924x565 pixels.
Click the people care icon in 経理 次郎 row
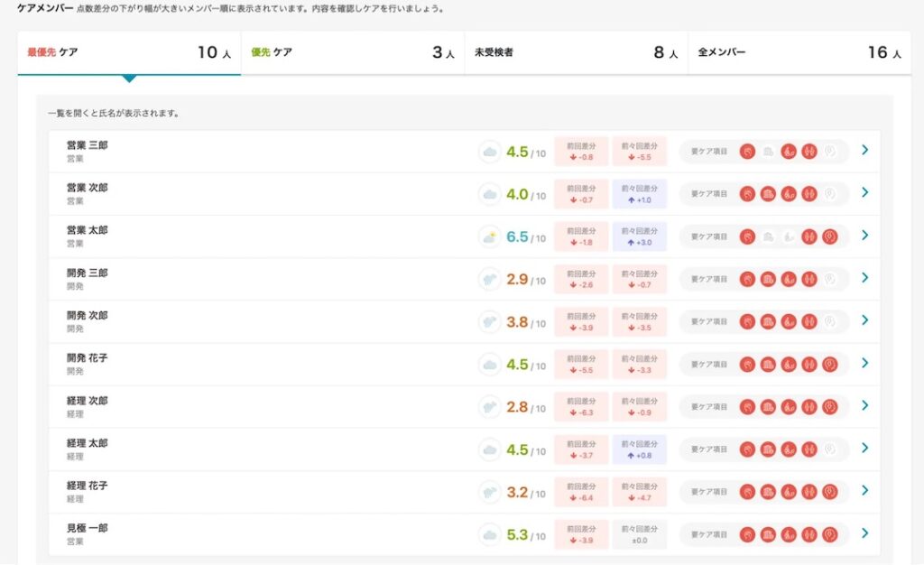pyautogui.click(x=809, y=407)
